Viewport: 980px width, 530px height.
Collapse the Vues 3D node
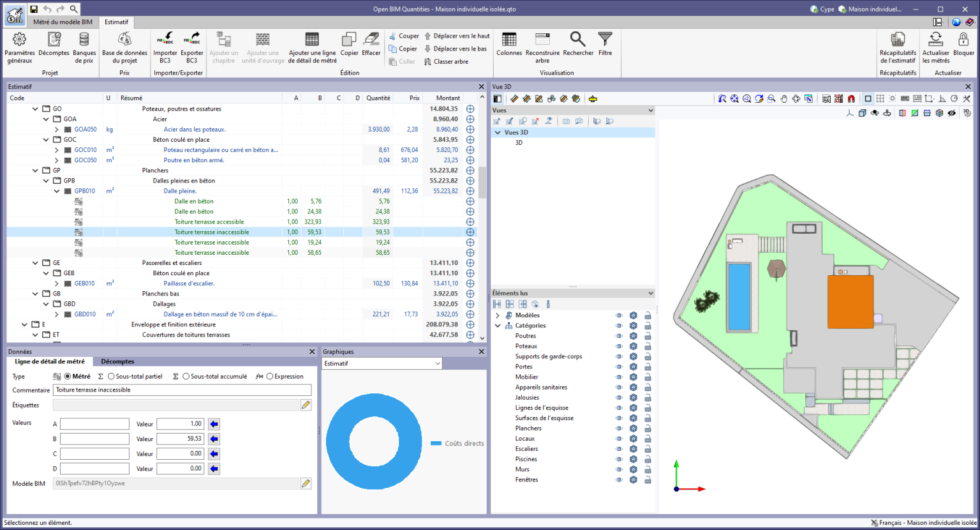point(498,133)
